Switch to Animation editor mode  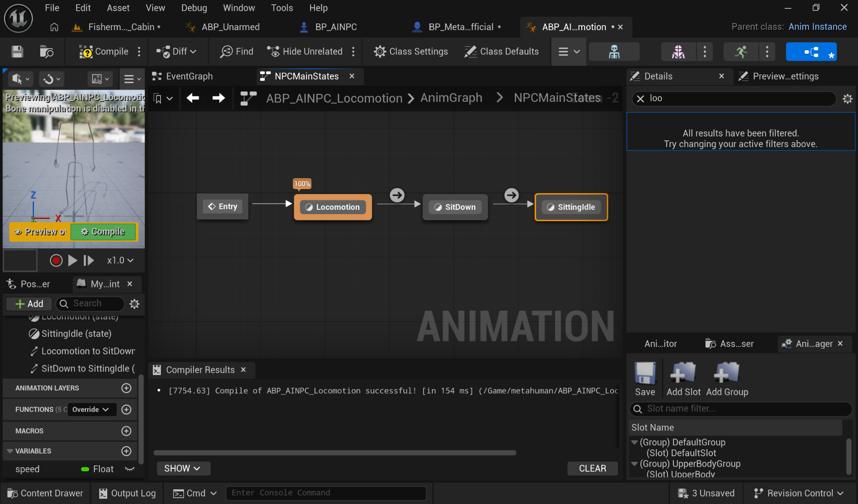click(x=741, y=52)
